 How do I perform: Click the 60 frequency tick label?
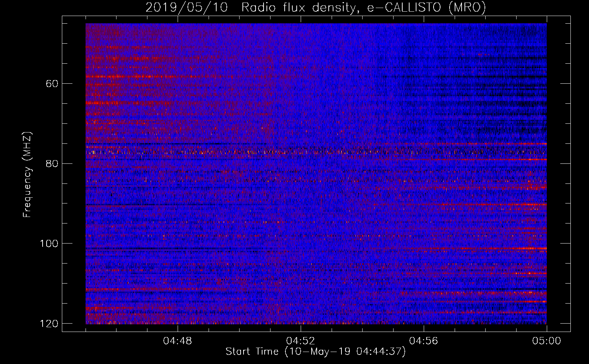coord(52,84)
